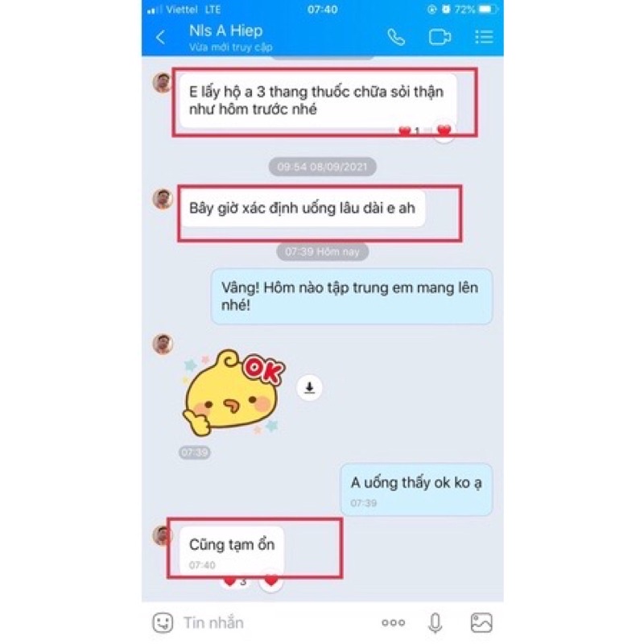This screenshot has width=644, height=644.
Task: Open the chat options list menu
Action: (x=484, y=37)
